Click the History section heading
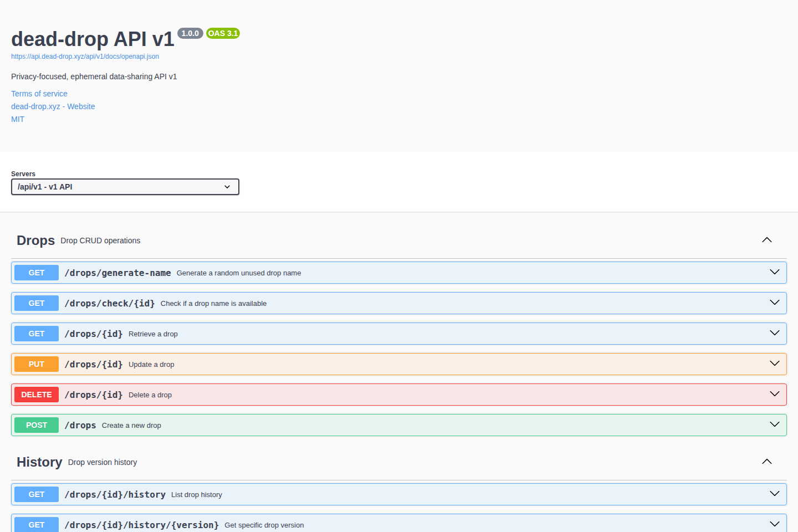The height and width of the screenshot is (532, 798). (x=39, y=462)
